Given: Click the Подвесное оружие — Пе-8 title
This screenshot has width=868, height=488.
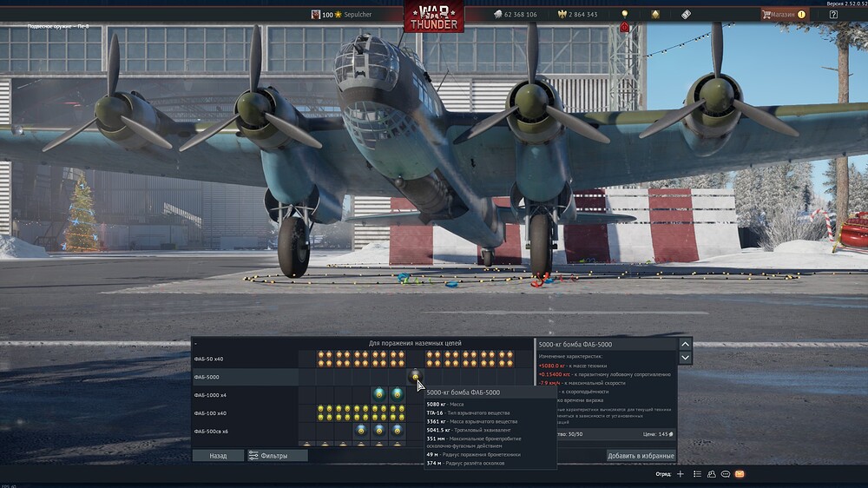Looking at the screenshot, I should tap(57, 26).
